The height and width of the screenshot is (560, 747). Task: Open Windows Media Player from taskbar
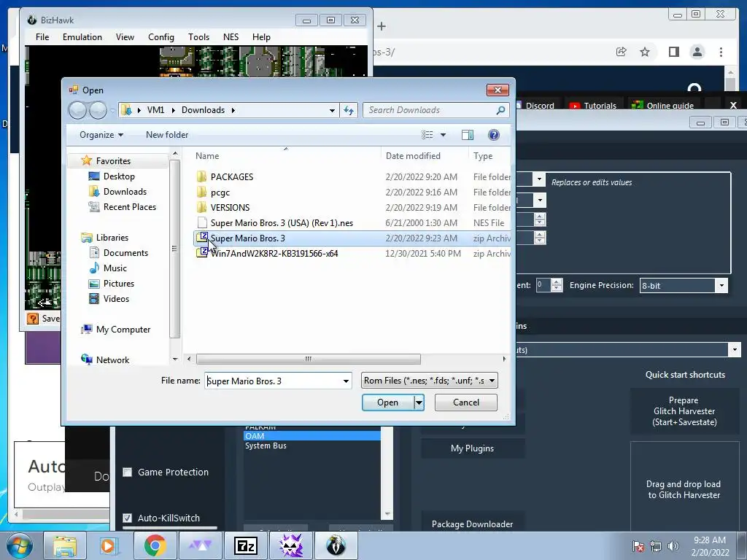point(109,545)
